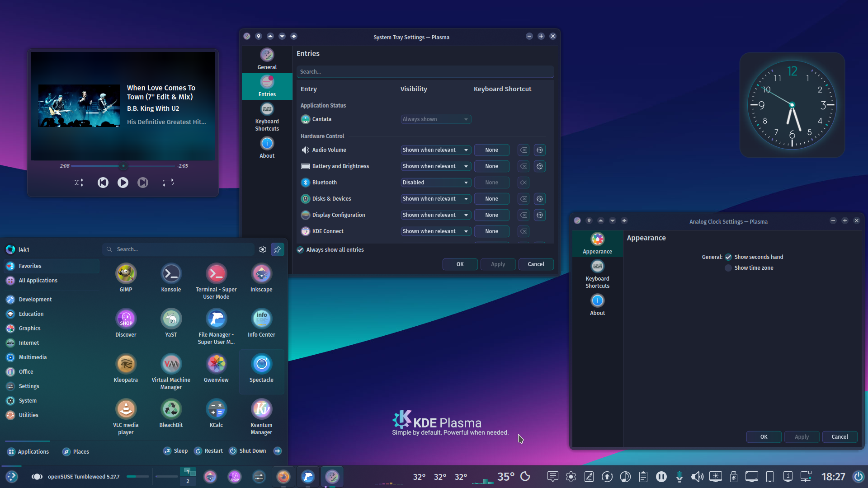Launch Gwenview image viewer
This screenshot has height=488, width=868.
coord(216,368)
